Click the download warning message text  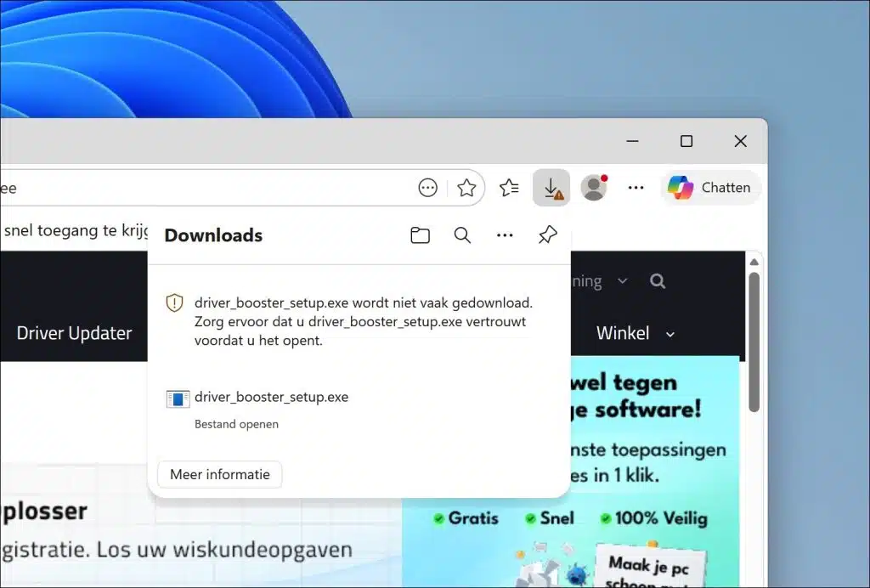point(364,322)
